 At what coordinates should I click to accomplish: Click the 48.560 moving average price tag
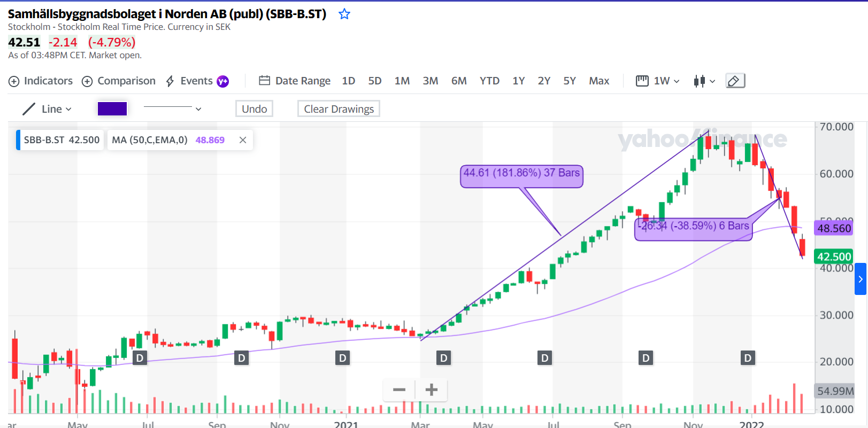[834, 228]
